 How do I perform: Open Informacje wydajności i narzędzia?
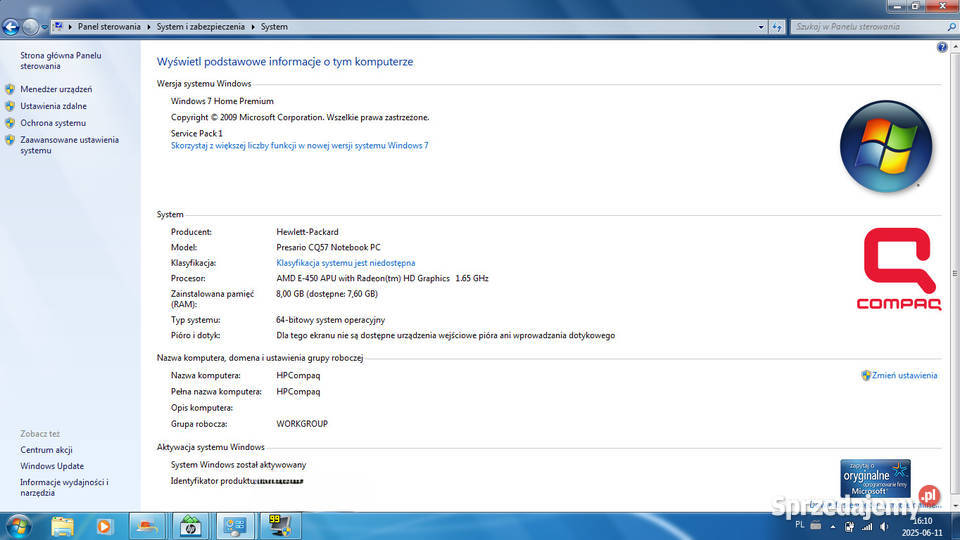[64, 487]
